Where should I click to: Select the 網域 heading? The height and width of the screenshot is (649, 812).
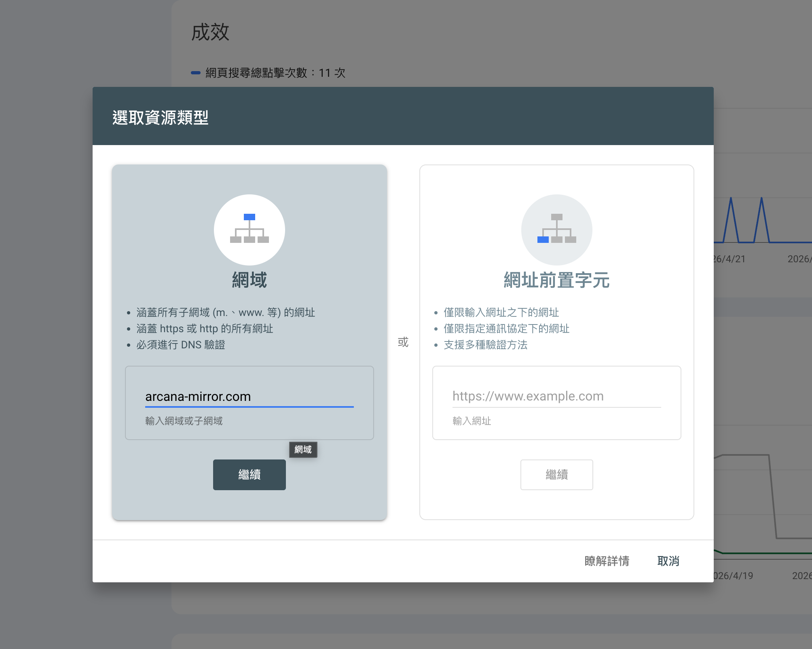(x=250, y=280)
